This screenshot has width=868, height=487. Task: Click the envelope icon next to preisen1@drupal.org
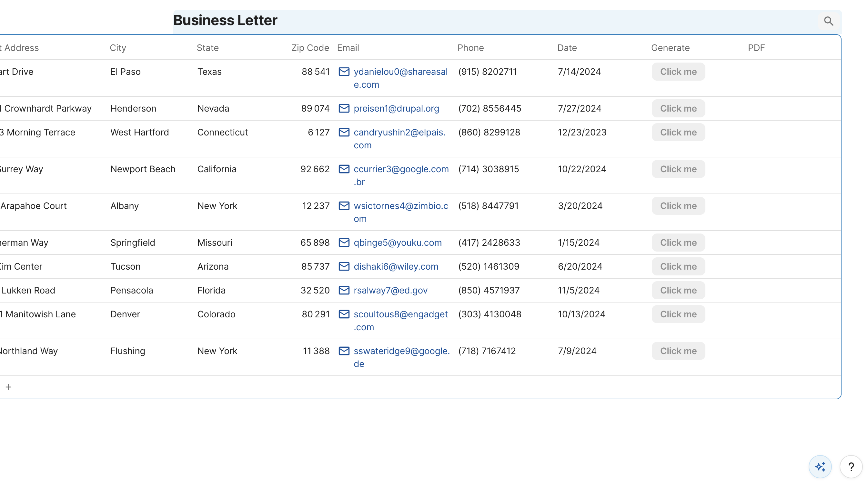(x=344, y=108)
